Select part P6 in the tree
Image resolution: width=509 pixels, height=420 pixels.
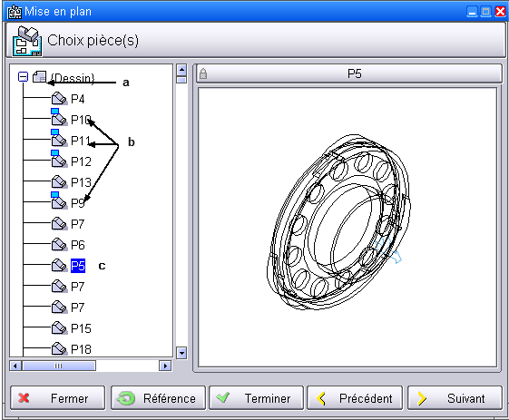click(x=78, y=245)
